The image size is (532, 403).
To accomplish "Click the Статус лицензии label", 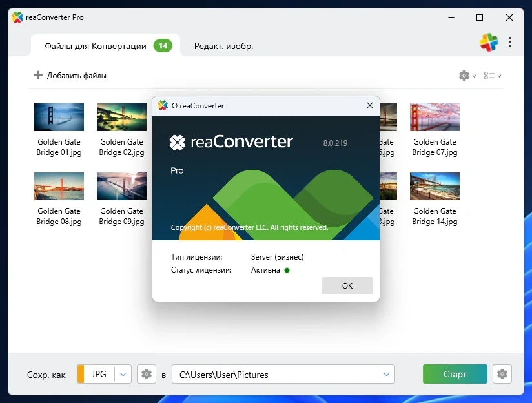I will [x=201, y=270].
